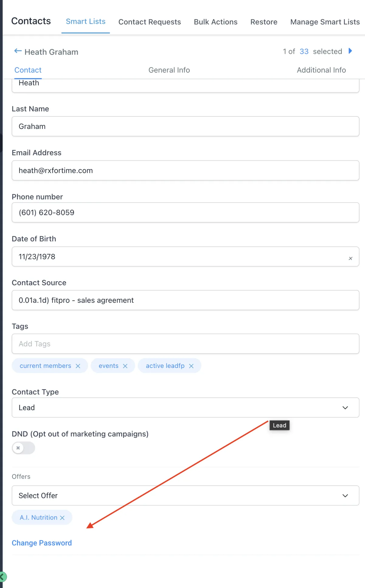365x588 pixels.
Task: Click the green collapse arrow at bottom-left
Action: point(2,576)
